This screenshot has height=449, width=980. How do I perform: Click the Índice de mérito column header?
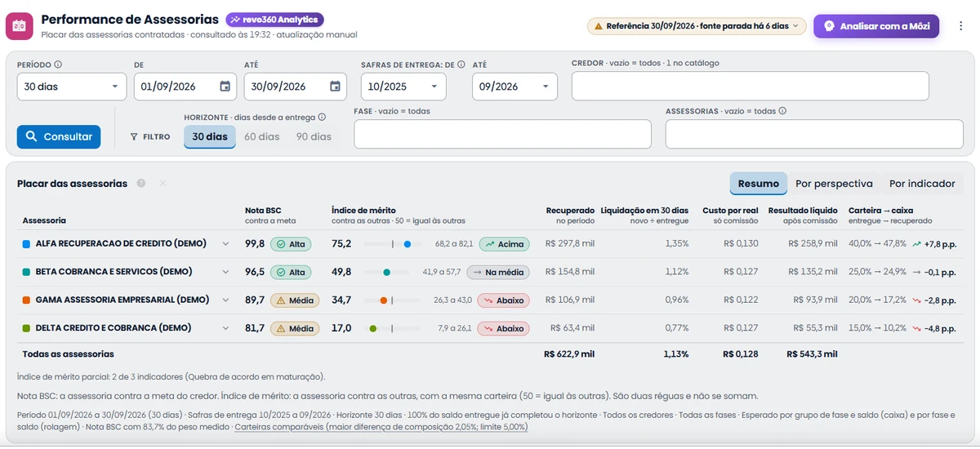(x=363, y=211)
